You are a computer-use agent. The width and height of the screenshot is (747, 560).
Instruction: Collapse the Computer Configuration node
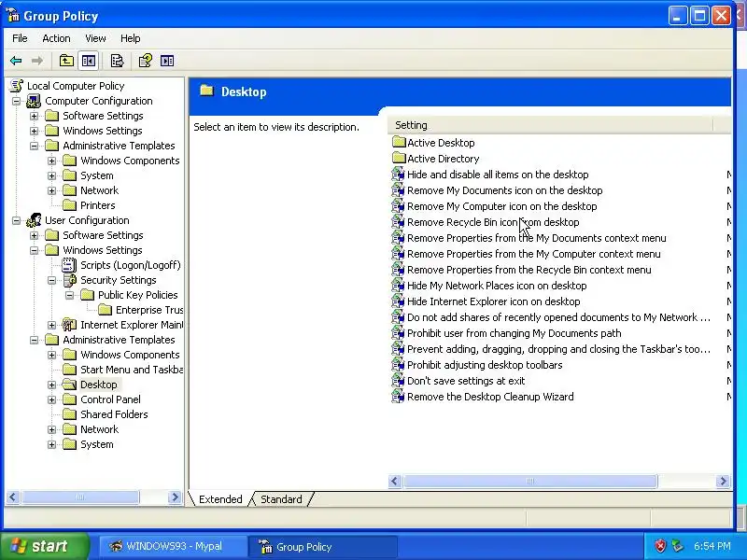coord(16,101)
